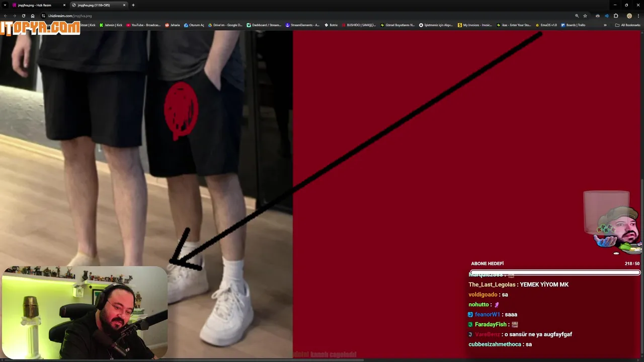Screen dimensions: 644x362
Task: Open the Chrome three-dot menu
Action: point(638,16)
